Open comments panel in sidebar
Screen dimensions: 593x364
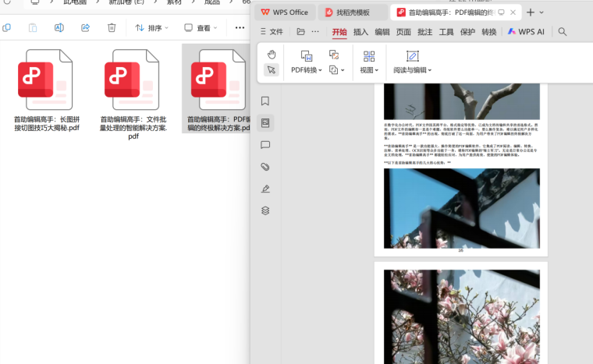265,145
